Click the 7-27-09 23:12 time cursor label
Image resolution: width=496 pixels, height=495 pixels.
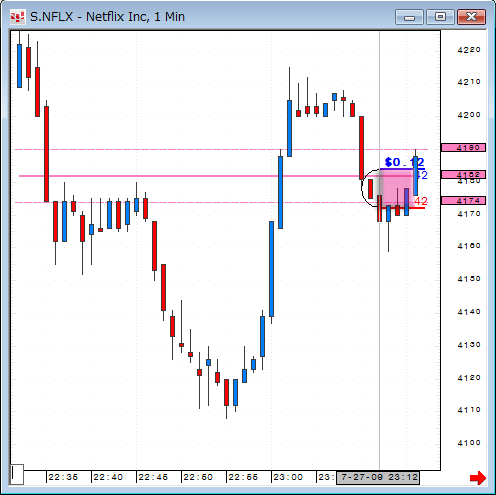pyautogui.click(x=378, y=477)
